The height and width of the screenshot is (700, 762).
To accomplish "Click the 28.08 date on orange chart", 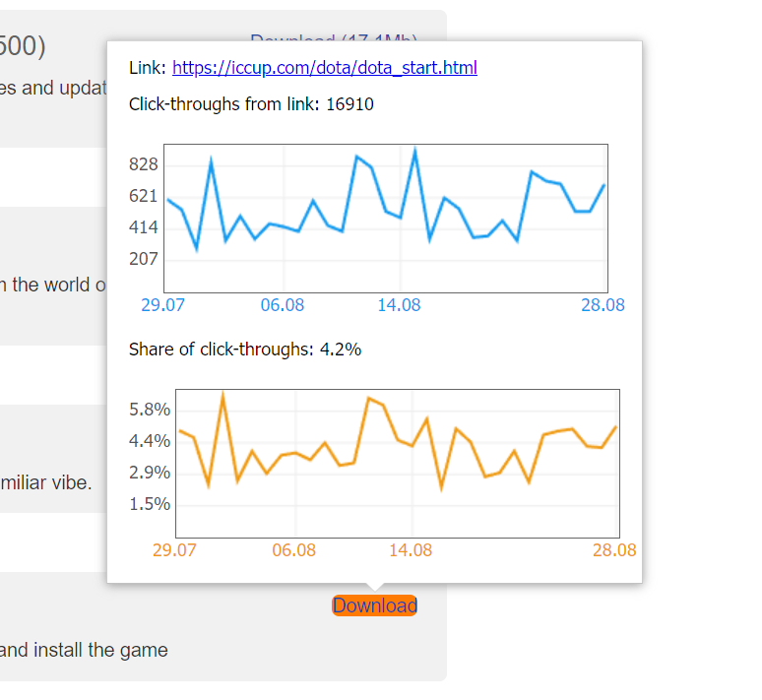I will (614, 550).
